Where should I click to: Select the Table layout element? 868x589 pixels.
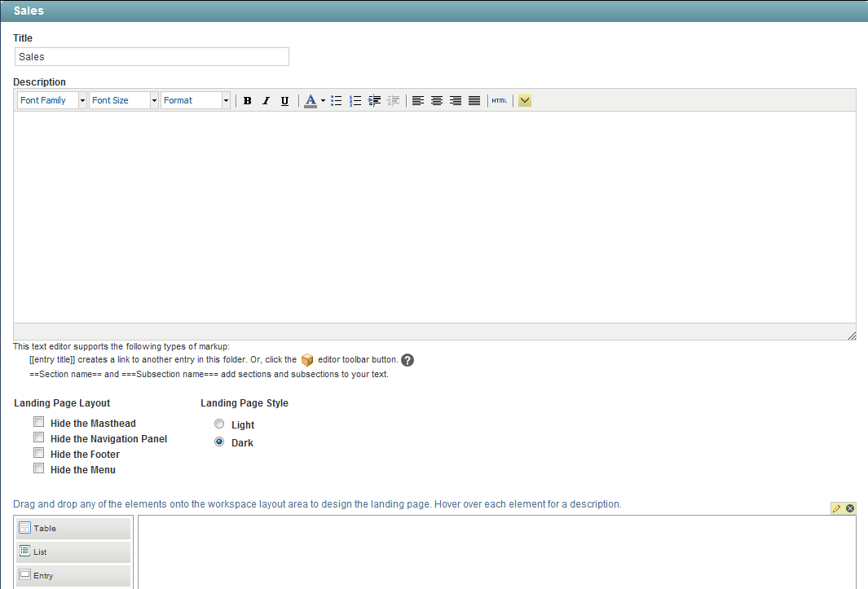click(x=73, y=528)
